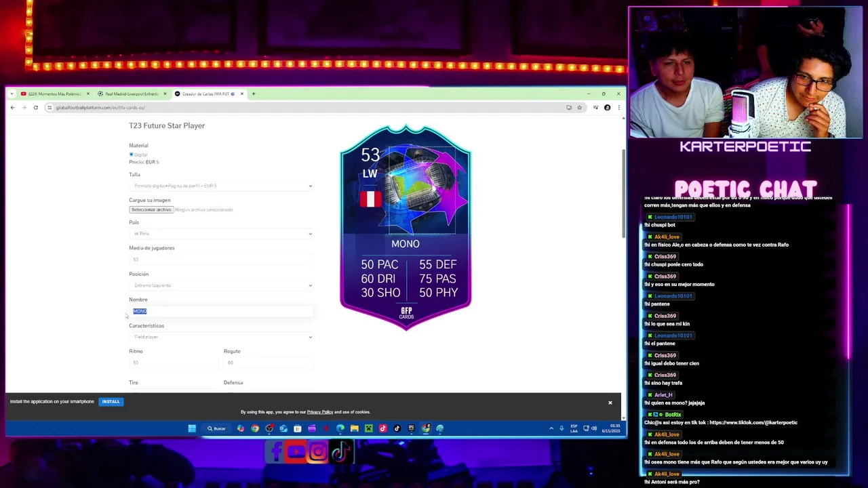Close the Real Madrid-Liverpool tab
Viewport: 868px width, 488px height.
(165, 94)
